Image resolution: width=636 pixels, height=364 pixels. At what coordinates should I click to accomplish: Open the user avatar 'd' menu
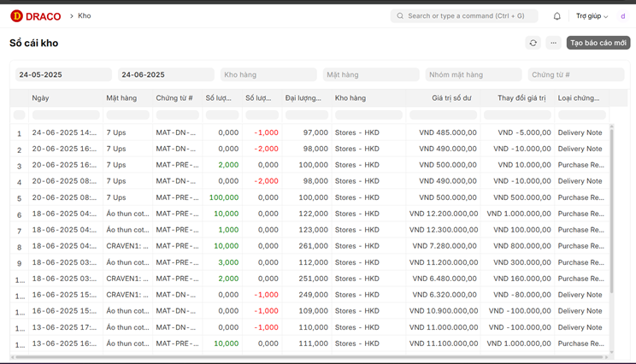coord(622,16)
